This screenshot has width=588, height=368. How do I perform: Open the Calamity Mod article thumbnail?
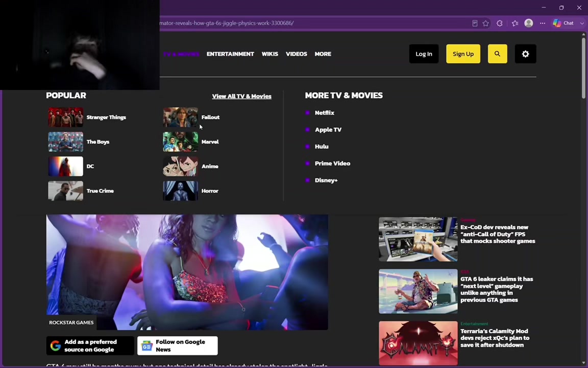[x=418, y=343]
